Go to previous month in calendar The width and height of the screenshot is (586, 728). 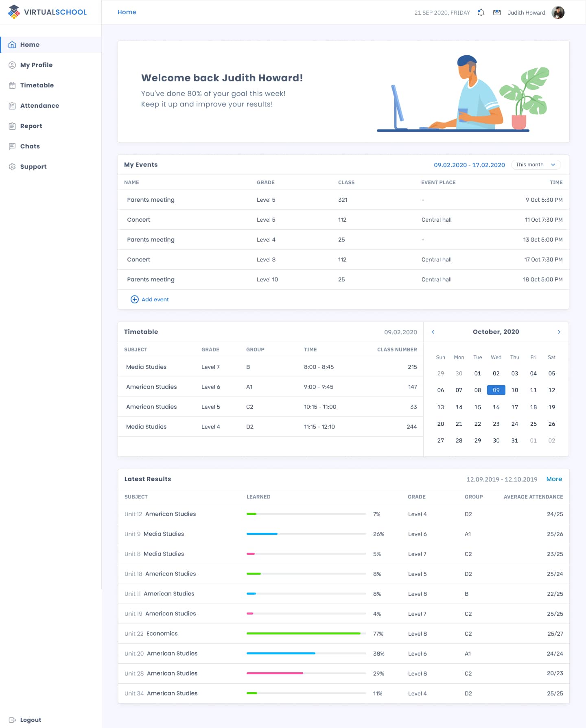[433, 332]
